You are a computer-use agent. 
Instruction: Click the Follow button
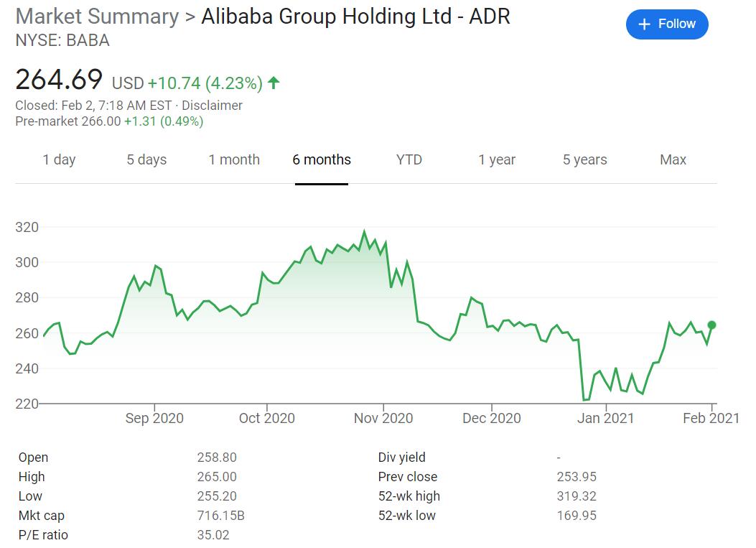coord(667,24)
